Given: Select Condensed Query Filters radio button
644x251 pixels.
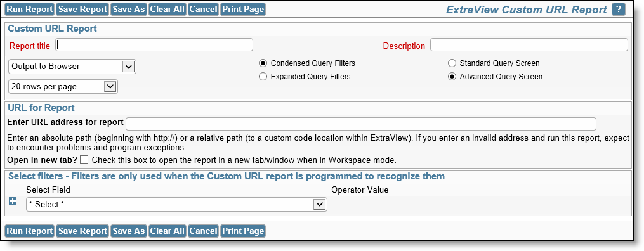Looking at the screenshot, I should pyautogui.click(x=263, y=63).
